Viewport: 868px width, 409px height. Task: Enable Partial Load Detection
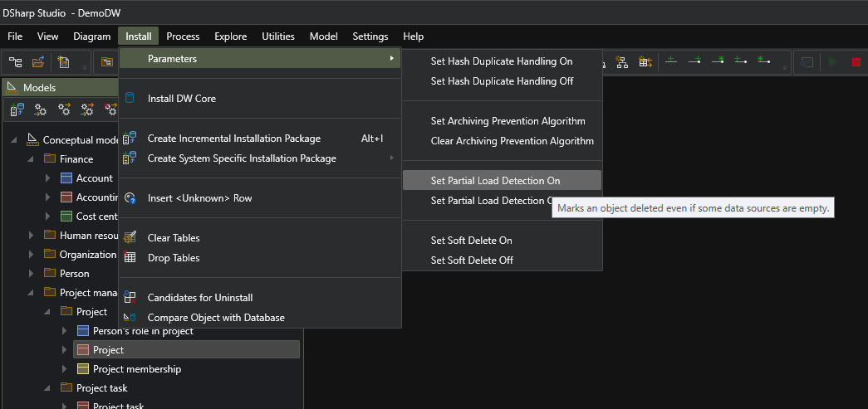coord(495,181)
